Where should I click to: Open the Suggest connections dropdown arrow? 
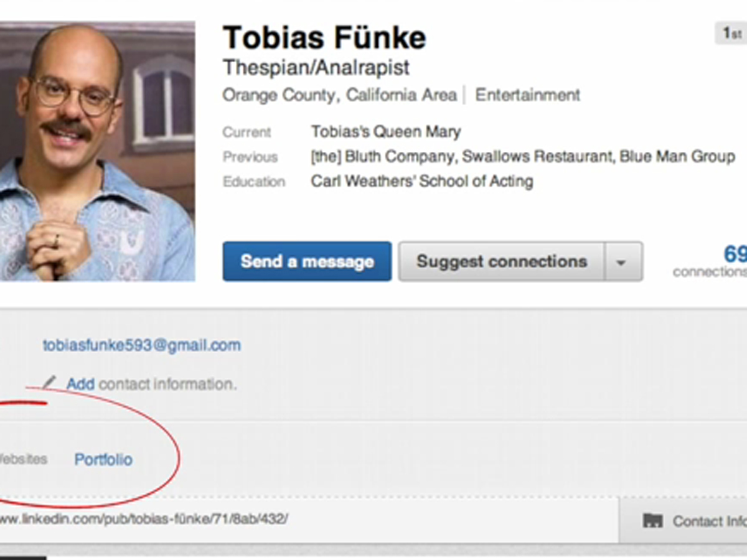[620, 262]
